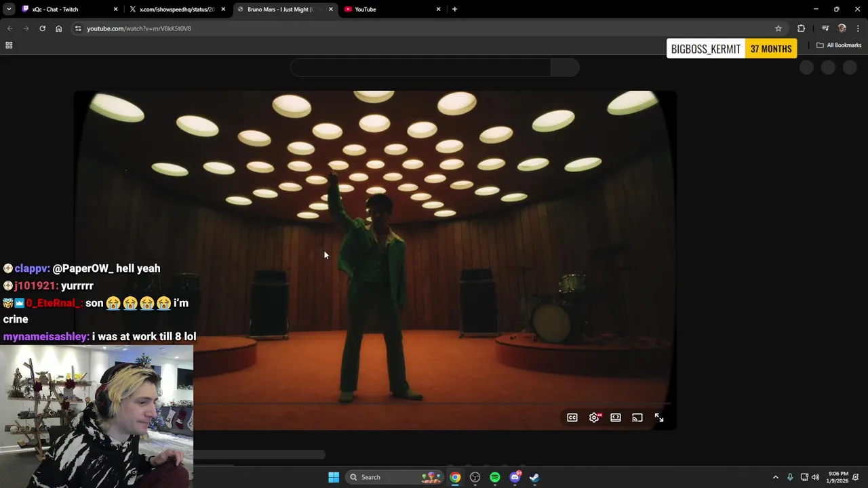Open the Chrome profile avatar
Viewport: 868px width, 488px height.
click(x=842, y=28)
